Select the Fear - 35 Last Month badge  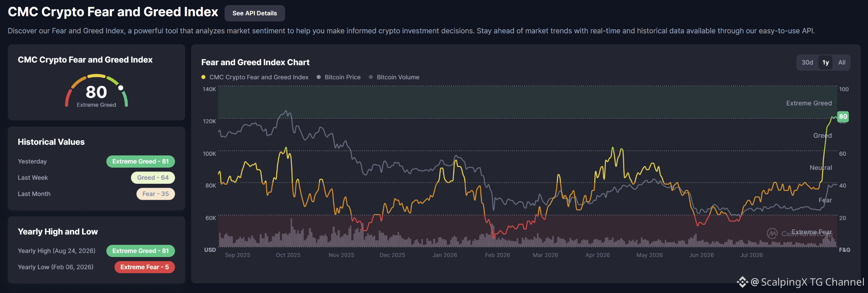pos(156,193)
